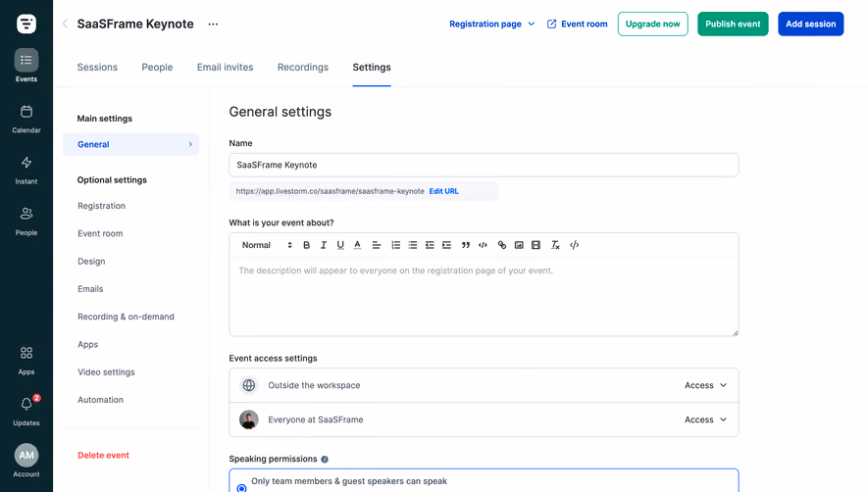
Task: Click the Add session button
Action: (811, 24)
